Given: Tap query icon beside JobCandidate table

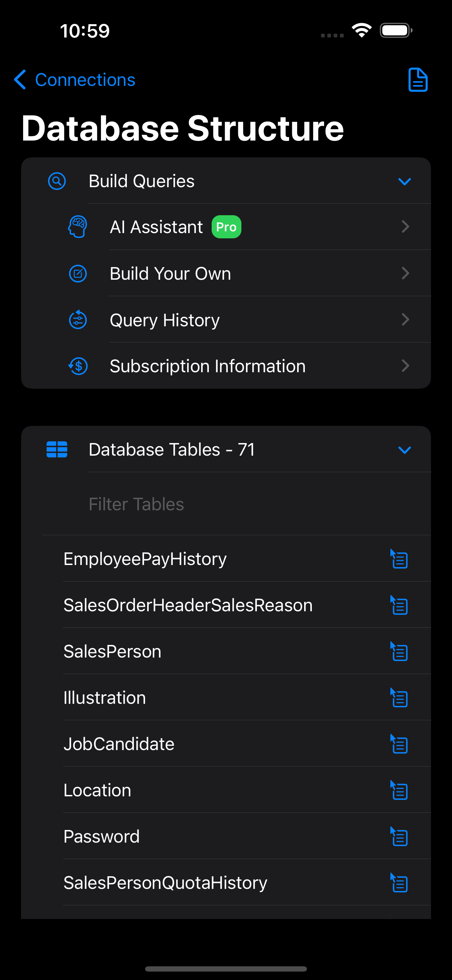Looking at the screenshot, I should tap(399, 743).
